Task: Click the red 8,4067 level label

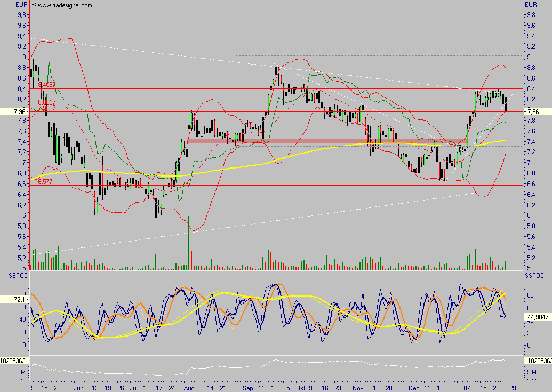Action: point(46,85)
